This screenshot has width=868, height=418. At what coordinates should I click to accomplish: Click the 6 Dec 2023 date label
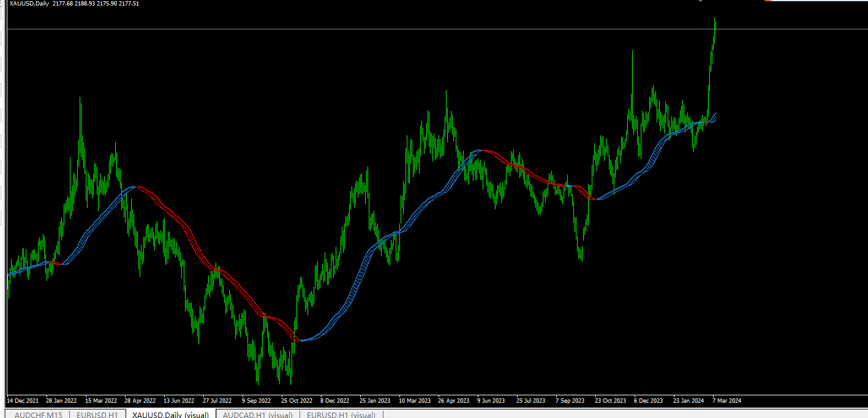648,401
